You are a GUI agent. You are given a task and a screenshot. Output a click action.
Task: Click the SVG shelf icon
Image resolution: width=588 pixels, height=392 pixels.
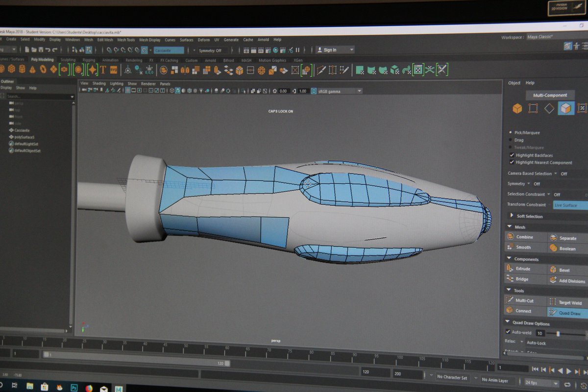114,70
